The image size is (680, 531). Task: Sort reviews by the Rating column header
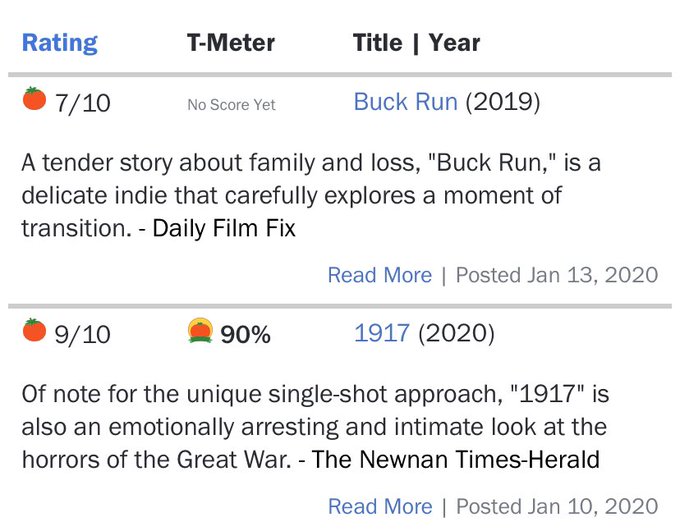[60, 43]
